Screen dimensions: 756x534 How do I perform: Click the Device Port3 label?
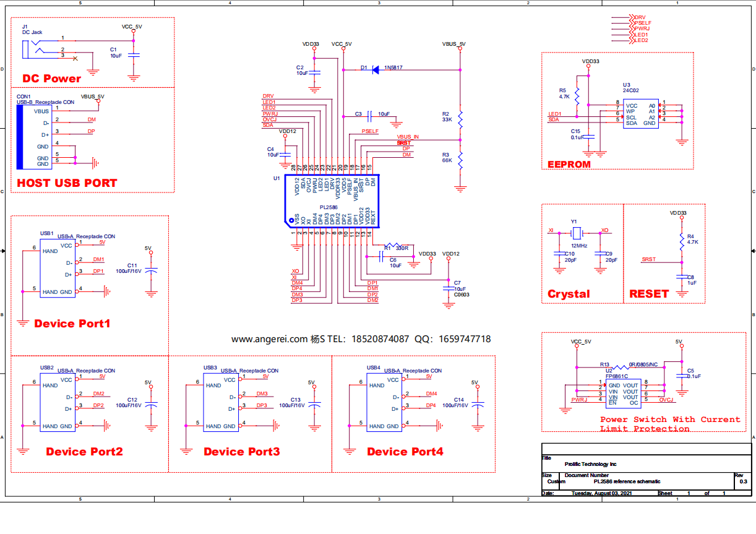coord(242,452)
